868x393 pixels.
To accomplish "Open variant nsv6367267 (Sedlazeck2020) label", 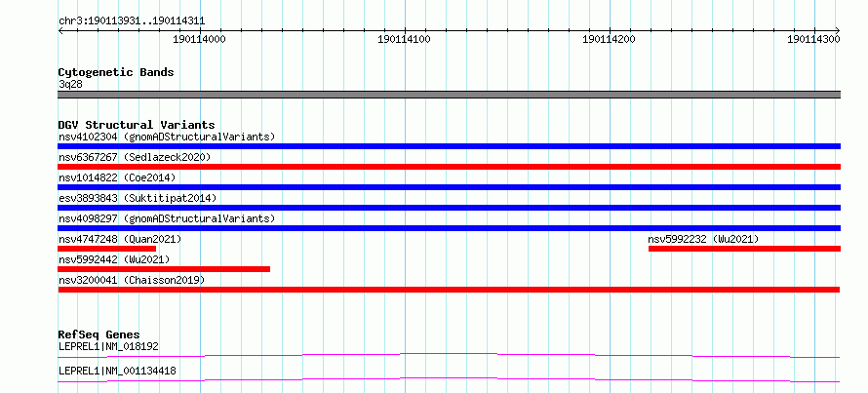I will [x=135, y=157].
